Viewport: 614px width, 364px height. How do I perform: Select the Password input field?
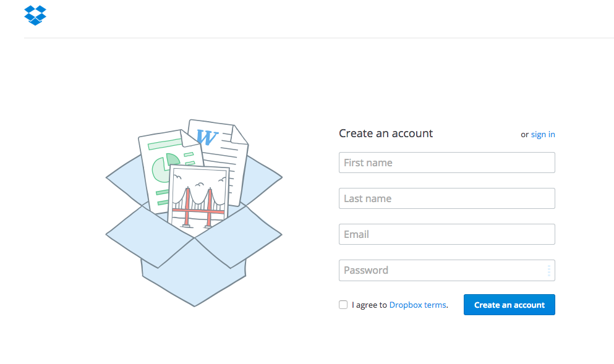447,271
